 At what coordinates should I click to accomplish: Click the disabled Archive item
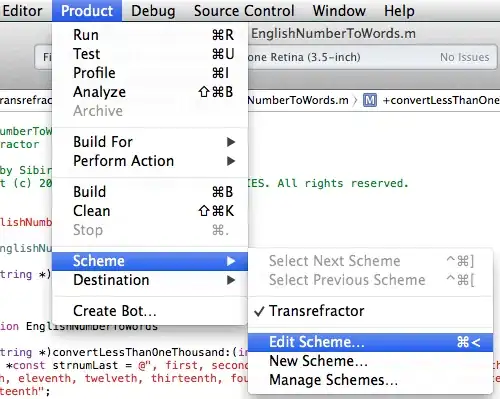(150, 111)
